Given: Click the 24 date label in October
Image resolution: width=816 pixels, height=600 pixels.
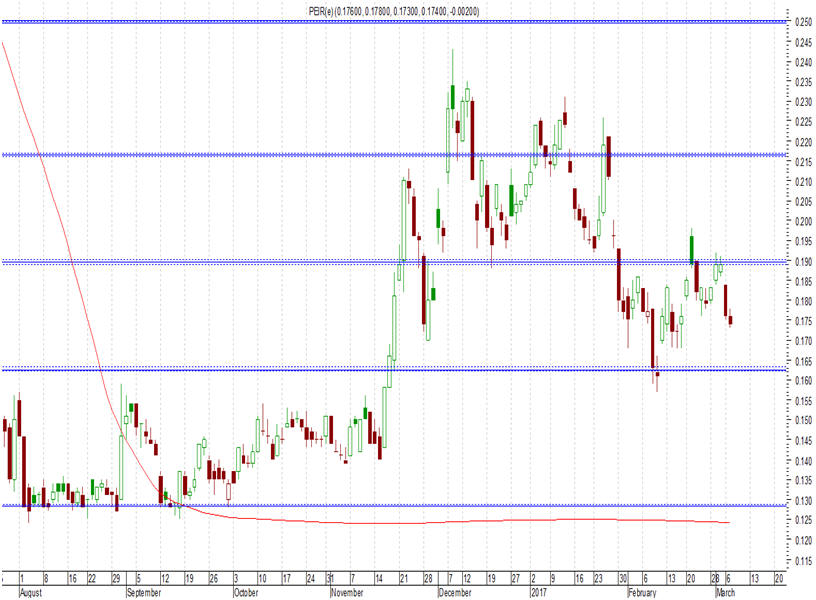Looking at the screenshot, I should [x=311, y=578].
